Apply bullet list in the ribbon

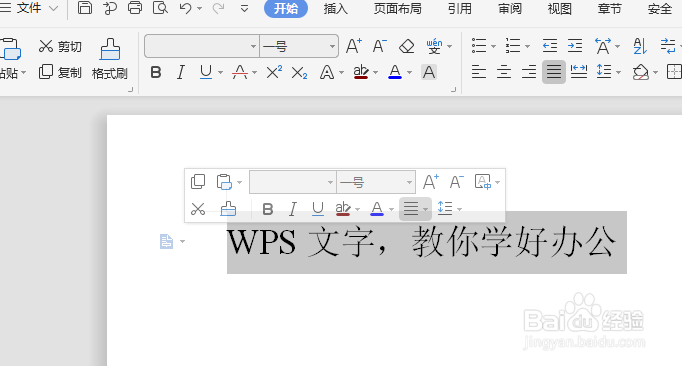pos(479,46)
